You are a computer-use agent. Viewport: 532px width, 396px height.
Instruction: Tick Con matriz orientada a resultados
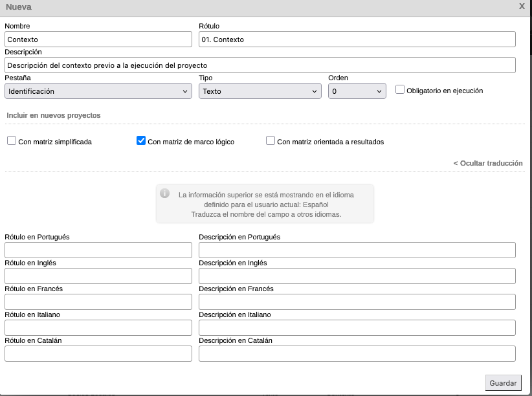coord(271,140)
